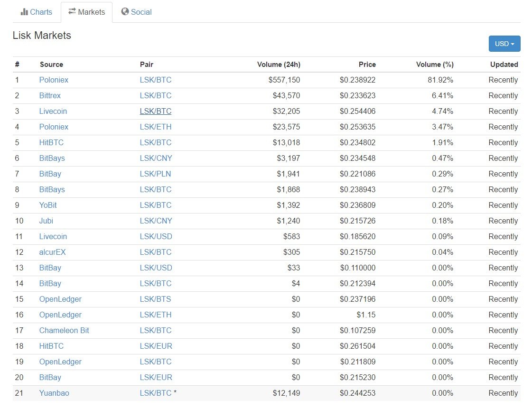Click price value $0.254406
Screen dimensions: 532x409
click(x=358, y=111)
